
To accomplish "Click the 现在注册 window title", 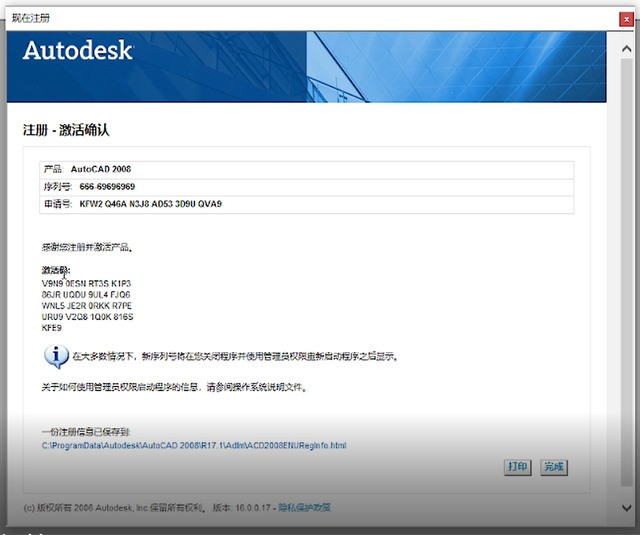I will click(31, 18).
